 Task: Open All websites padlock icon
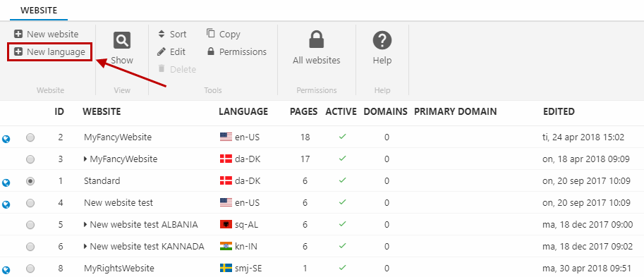(x=317, y=39)
